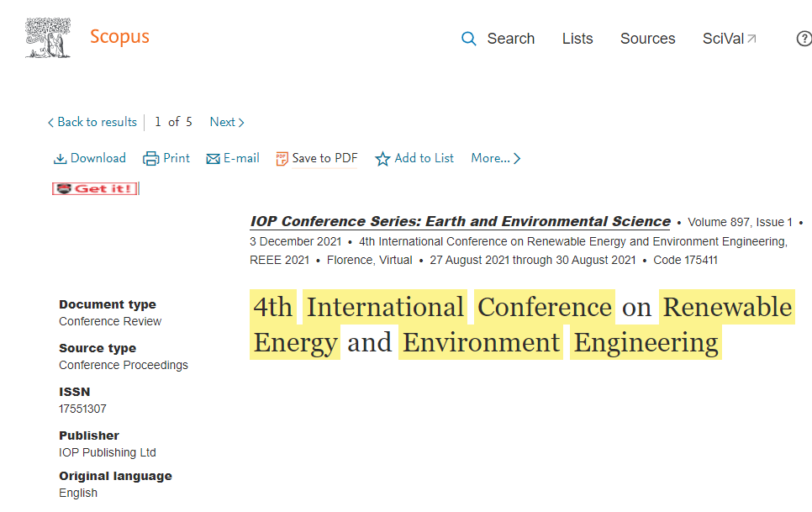Go to the Next result
This screenshot has height=512, width=812.
click(x=226, y=122)
